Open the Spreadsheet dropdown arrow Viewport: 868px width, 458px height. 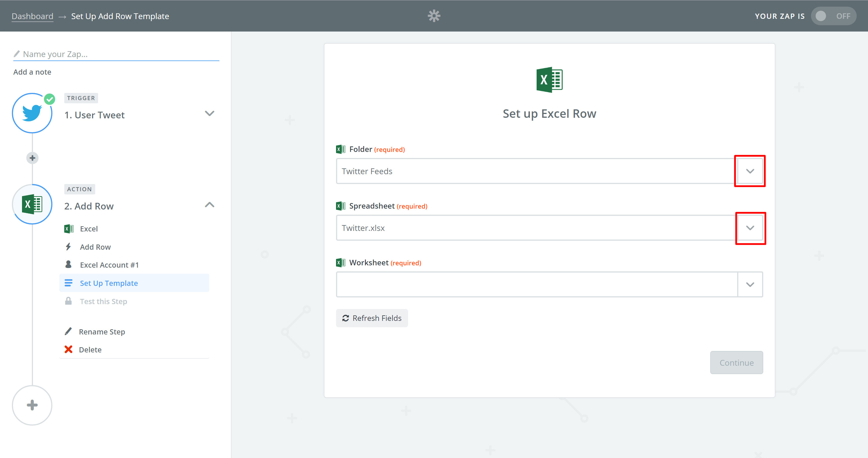tap(750, 228)
